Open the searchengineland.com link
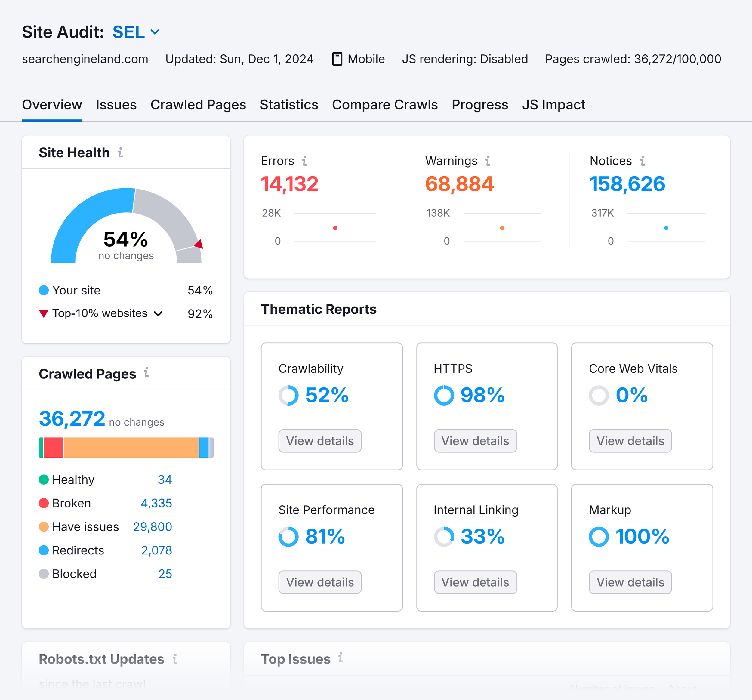 (x=85, y=59)
